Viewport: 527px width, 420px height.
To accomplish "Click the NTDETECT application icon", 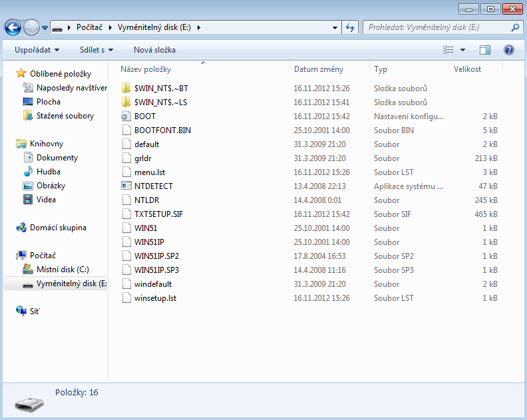I will point(126,186).
